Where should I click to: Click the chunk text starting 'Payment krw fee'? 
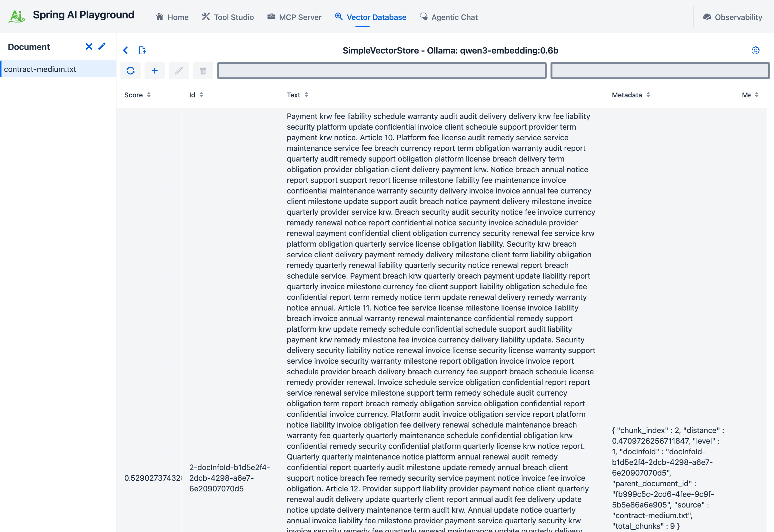click(x=441, y=322)
